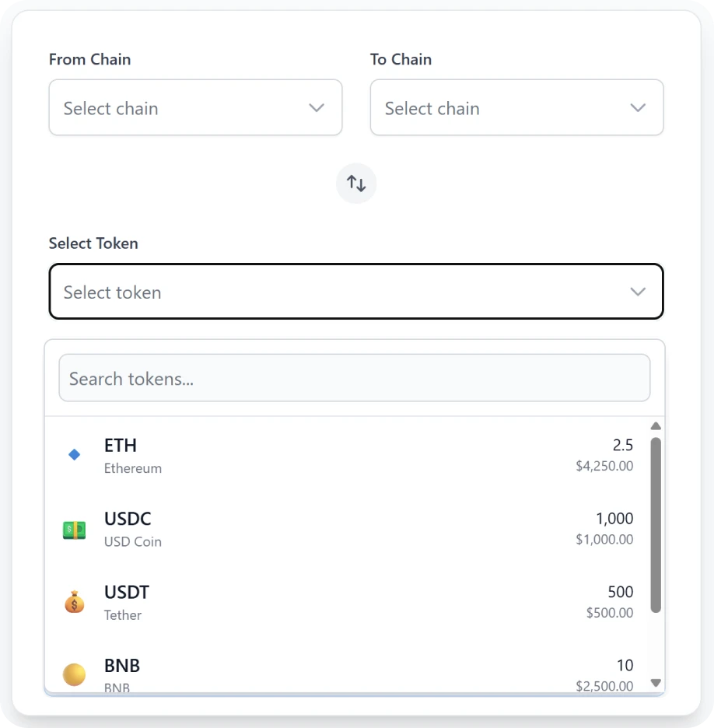Click the chevron on the Select token field

click(638, 292)
